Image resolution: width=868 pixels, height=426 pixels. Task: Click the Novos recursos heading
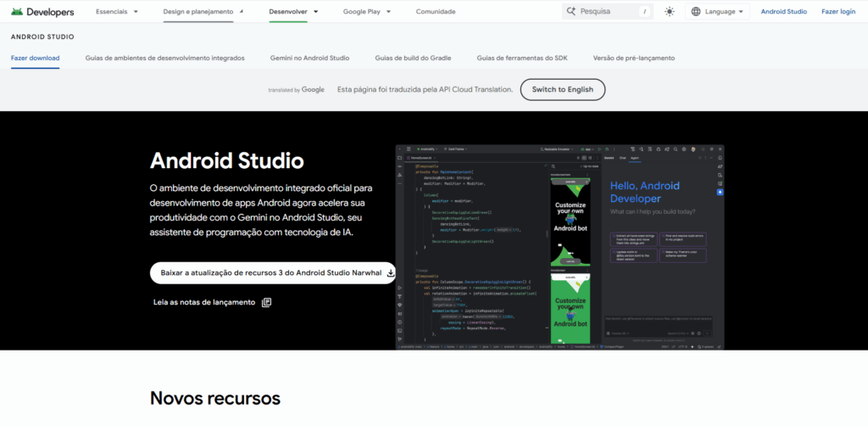pyautogui.click(x=215, y=398)
